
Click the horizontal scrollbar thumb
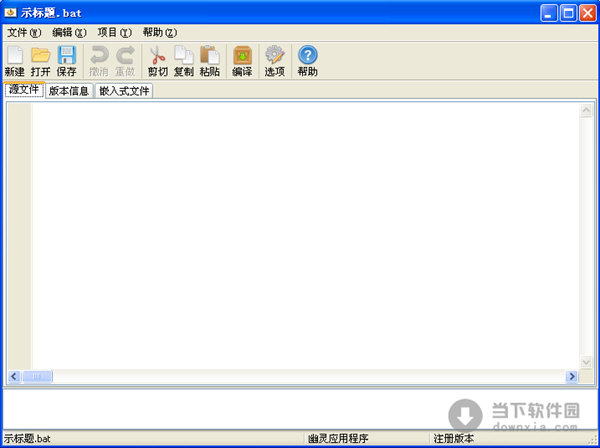tap(37, 376)
